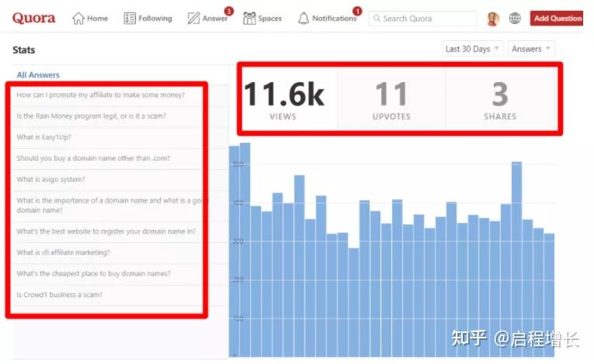The image size is (594, 364).
Task: Open 'Should you buy a domain name' answer
Action: [93, 158]
